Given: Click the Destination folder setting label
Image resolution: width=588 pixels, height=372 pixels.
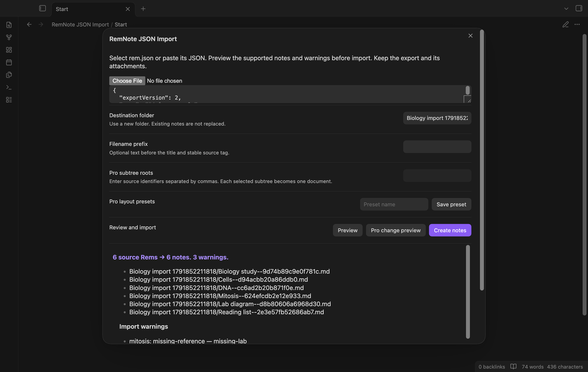Looking at the screenshot, I should click(132, 116).
